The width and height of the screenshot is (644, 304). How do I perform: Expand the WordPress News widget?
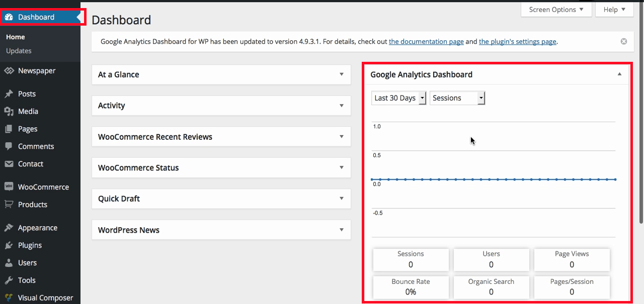coord(342,230)
